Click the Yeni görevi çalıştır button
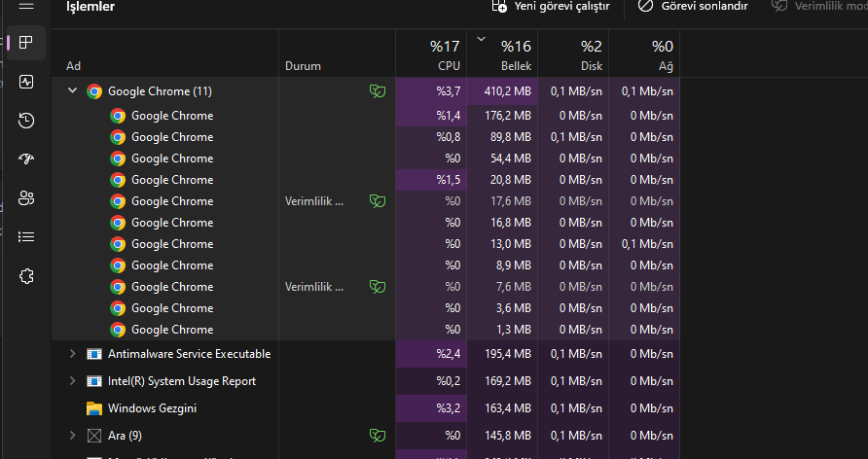868x459 pixels. (x=551, y=7)
